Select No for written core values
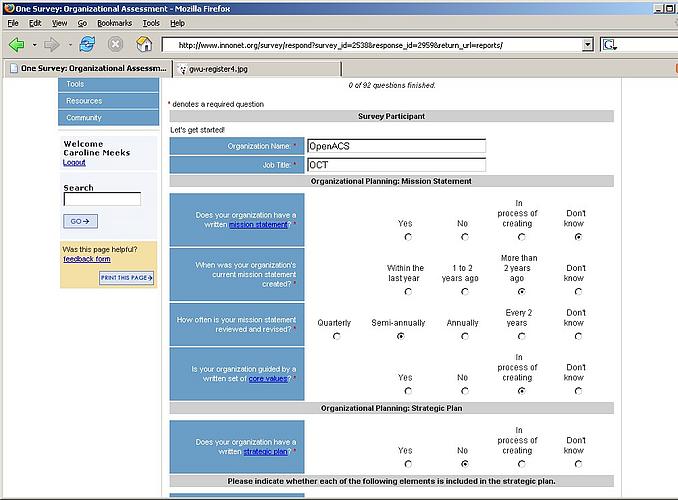The image size is (678, 500). (464, 391)
